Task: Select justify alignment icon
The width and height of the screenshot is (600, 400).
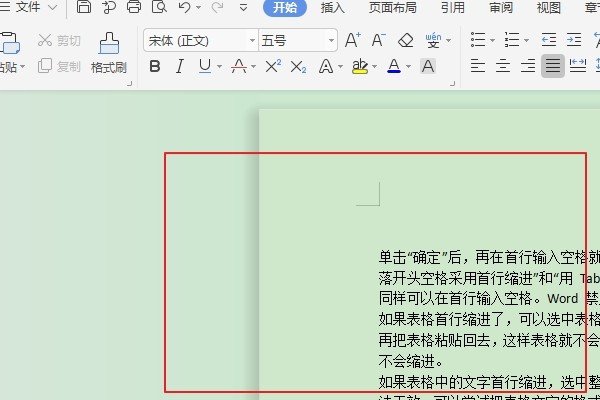Action: click(x=553, y=66)
